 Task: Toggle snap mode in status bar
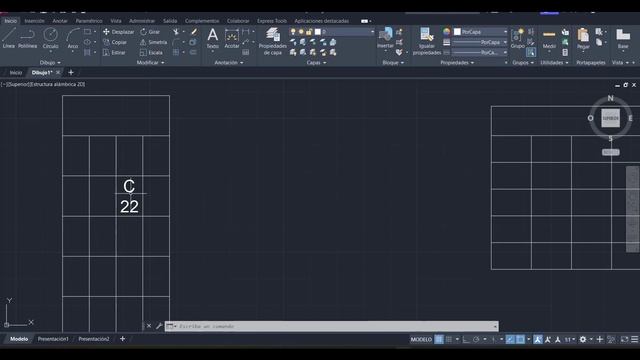coord(449,340)
